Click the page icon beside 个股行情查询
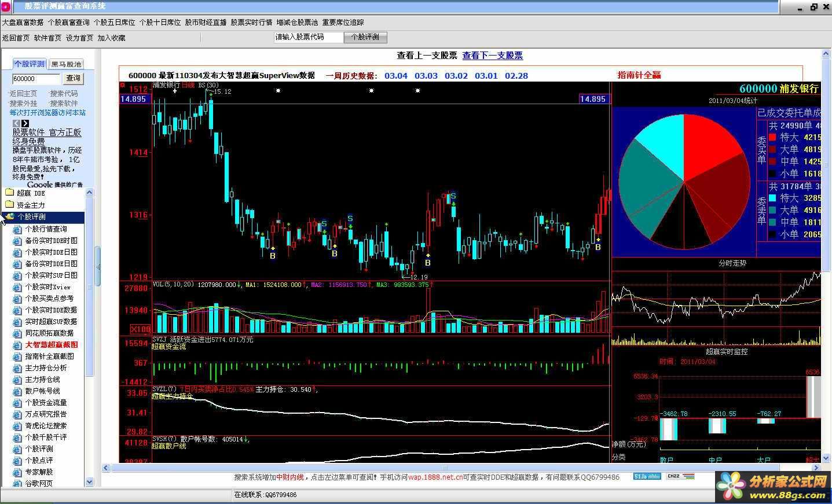The image size is (832, 504). point(17,229)
